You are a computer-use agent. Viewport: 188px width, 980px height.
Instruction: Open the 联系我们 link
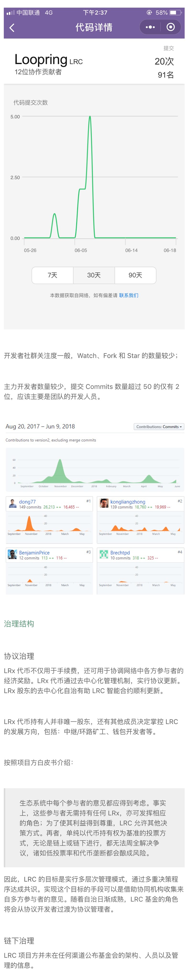click(x=129, y=295)
